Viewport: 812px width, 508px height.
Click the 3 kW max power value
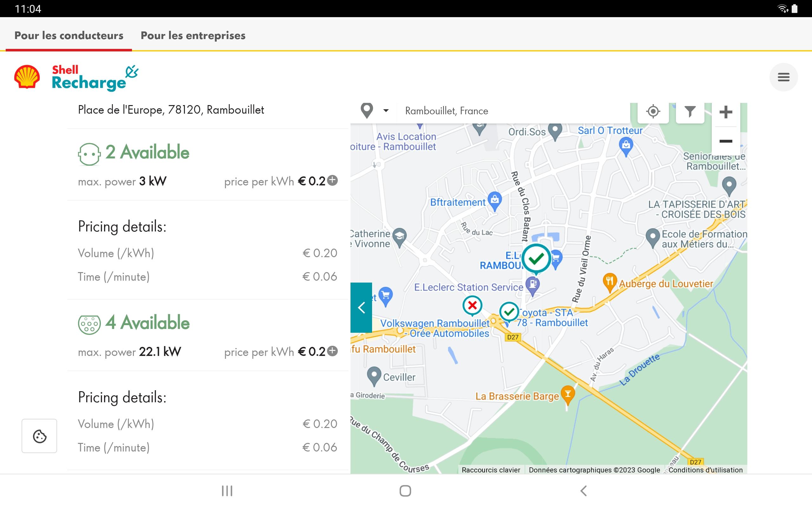(153, 181)
